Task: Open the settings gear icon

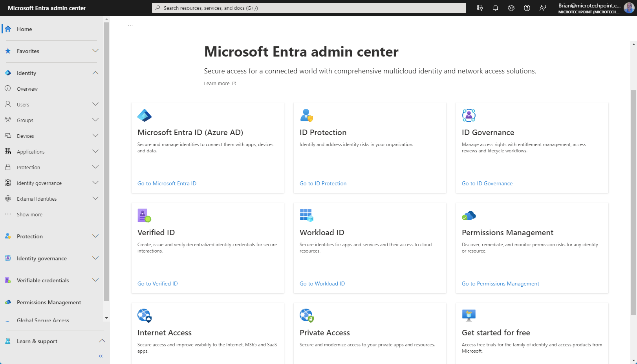Action: pyautogui.click(x=511, y=8)
